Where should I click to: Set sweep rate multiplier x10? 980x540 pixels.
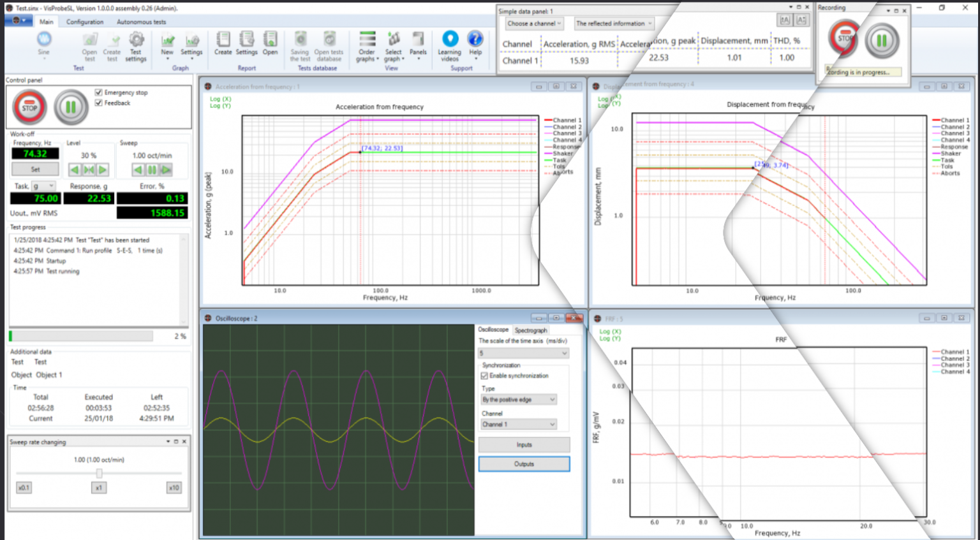[x=174, y=488]
